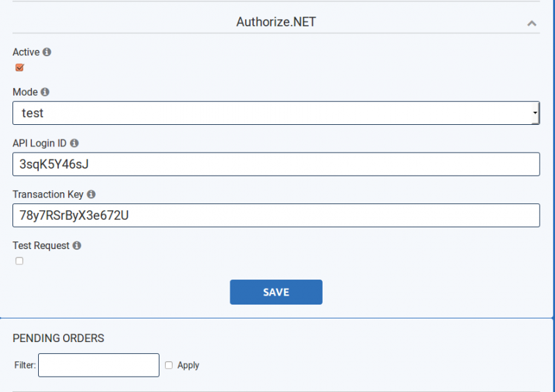Image resolution: width=555 pixels, height=392 pixels.
Task: Open the Mode dropdown showing test
Action: click(276, 113)
